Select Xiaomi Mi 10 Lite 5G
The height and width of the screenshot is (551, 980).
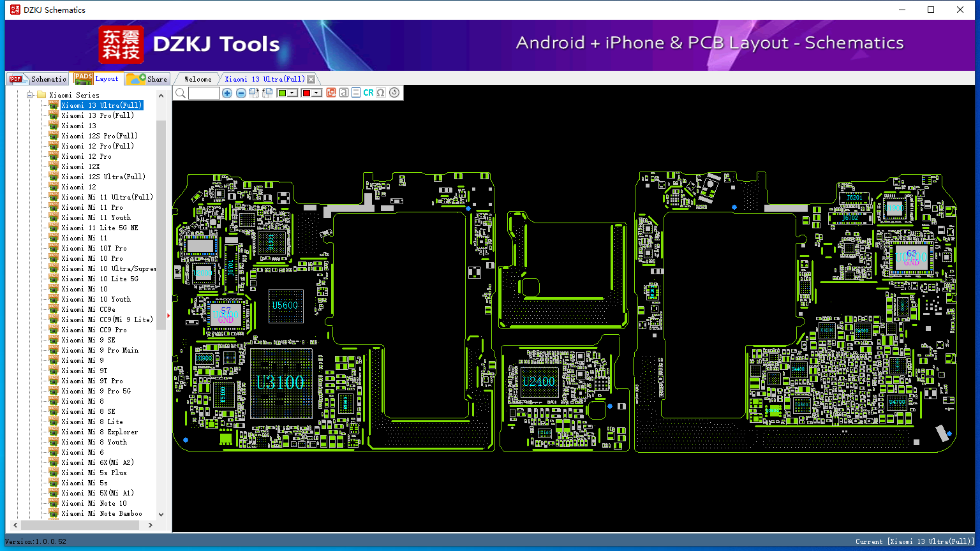point(100,279)
